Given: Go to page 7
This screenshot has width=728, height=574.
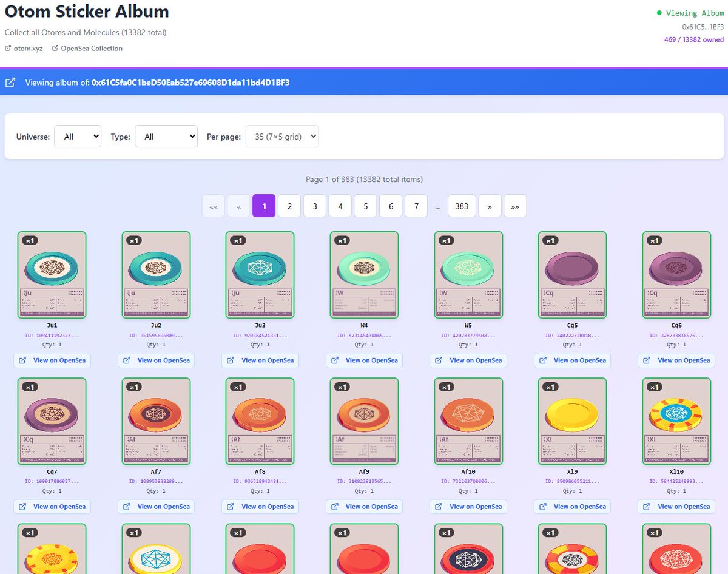Looking at the screenshot, I should [416, 206].
